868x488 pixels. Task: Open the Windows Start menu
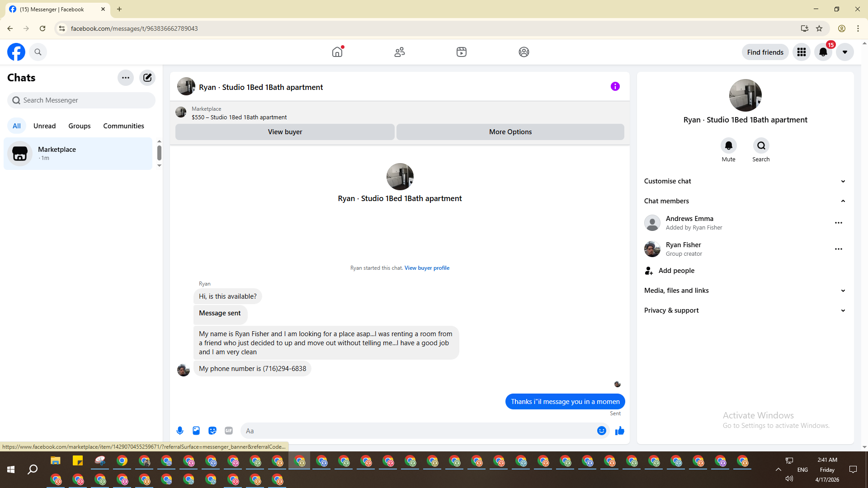coord(11,470)
